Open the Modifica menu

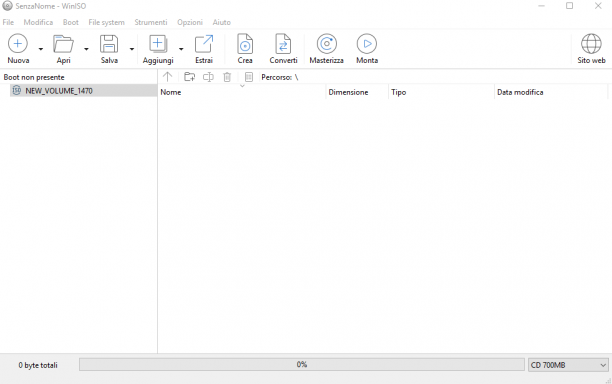[x=38, y=22]
